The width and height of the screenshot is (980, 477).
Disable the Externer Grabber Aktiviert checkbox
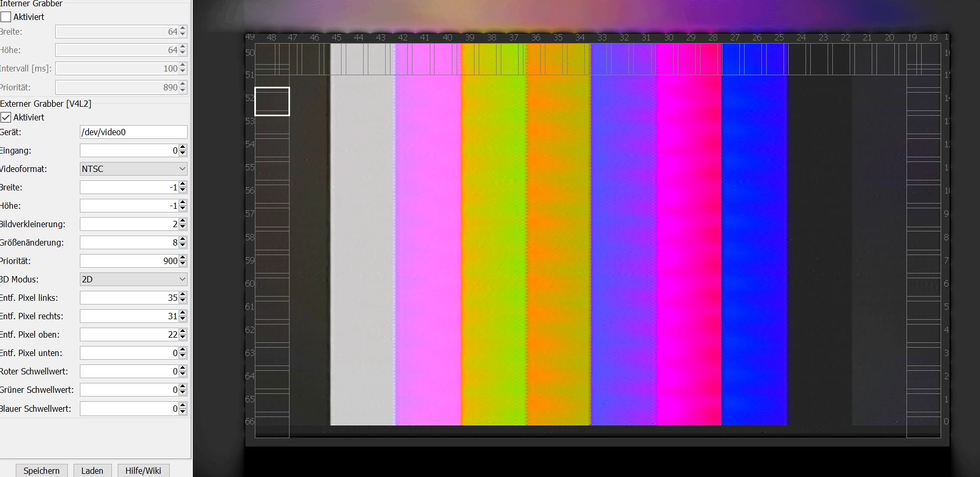tap(6, 117)
